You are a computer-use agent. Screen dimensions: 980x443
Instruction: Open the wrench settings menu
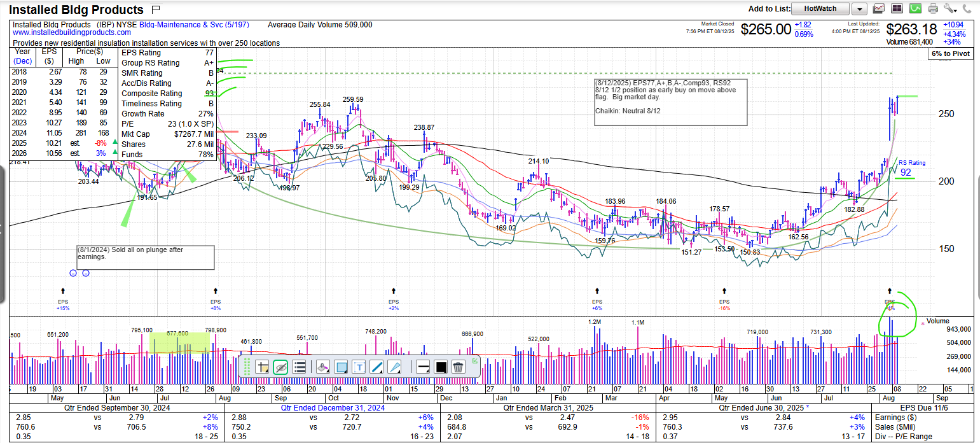point(950,8)
